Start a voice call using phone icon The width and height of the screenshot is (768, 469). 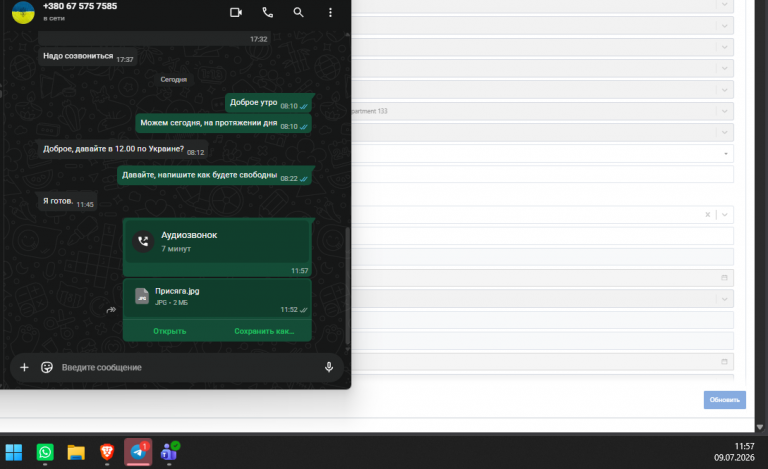point(267,12)
